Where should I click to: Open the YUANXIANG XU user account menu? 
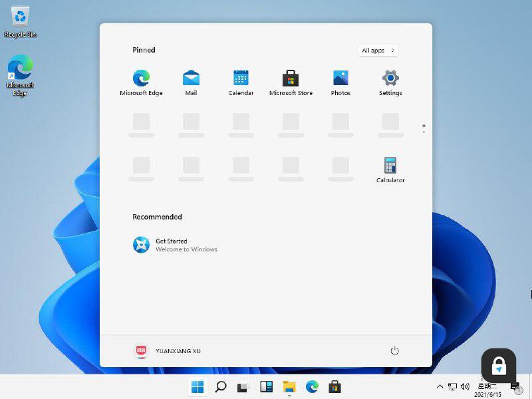coord(167,351)
